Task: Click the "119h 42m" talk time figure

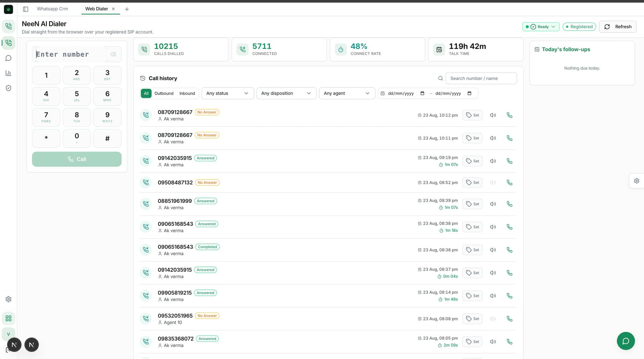Action: pyautogui.click(x=467, y=46)
